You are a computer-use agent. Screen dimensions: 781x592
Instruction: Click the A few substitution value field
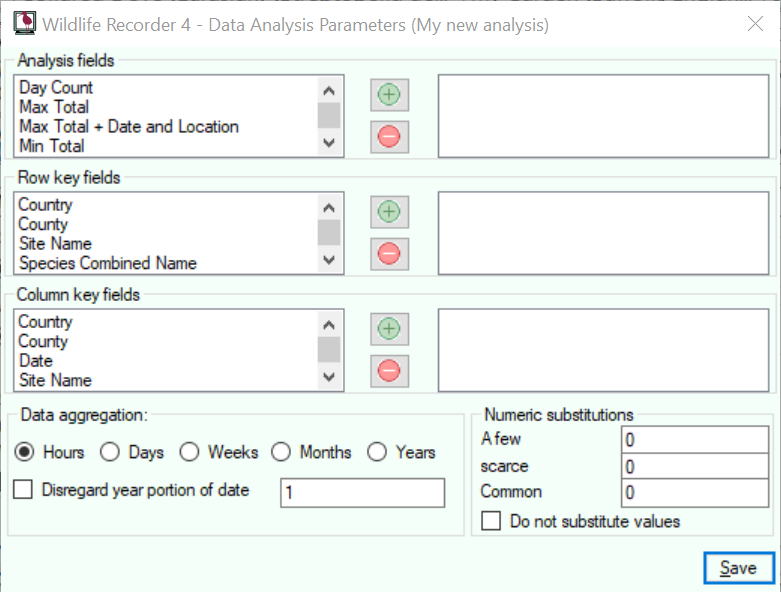click(695, 440)
